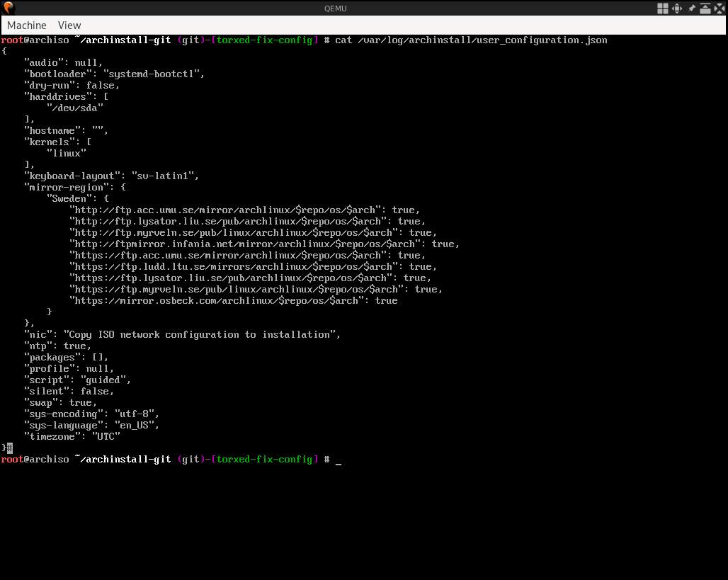Click the "kernels": [ line

pos(57,142)
